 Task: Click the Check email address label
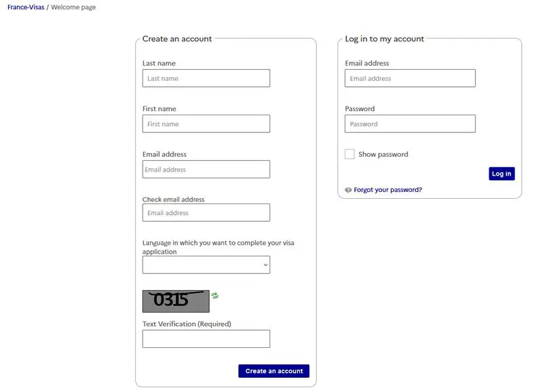173,200
